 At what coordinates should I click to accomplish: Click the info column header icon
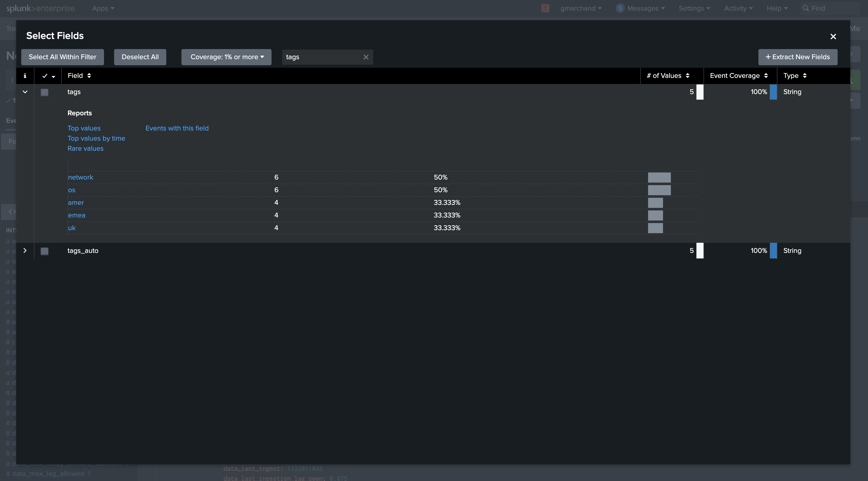(x=25, y=76)
